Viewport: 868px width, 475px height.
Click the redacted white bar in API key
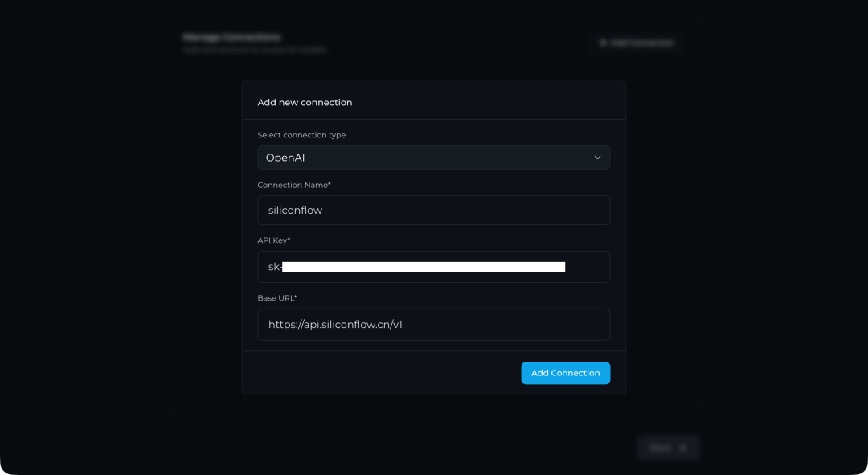coord(424,267)
